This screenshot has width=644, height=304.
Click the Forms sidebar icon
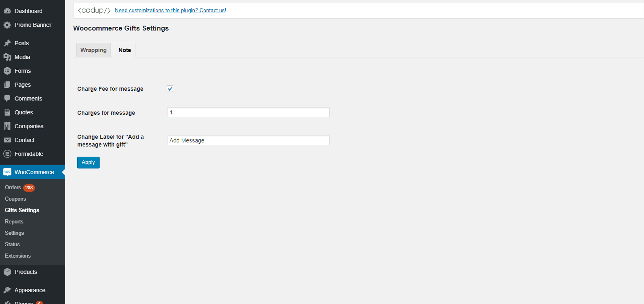pos(7,71)
